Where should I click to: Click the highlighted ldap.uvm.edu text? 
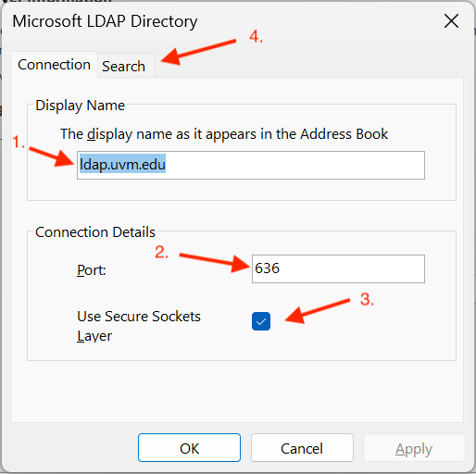[x=122, y=164]
